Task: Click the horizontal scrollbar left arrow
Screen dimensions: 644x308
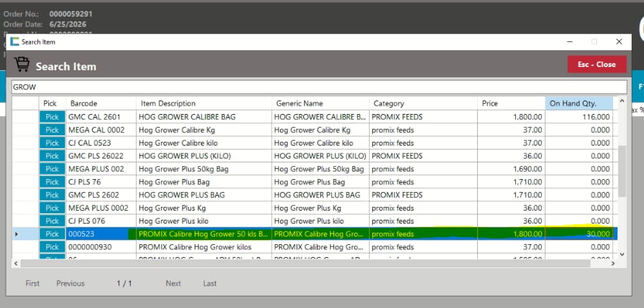Action: [15, 264]
